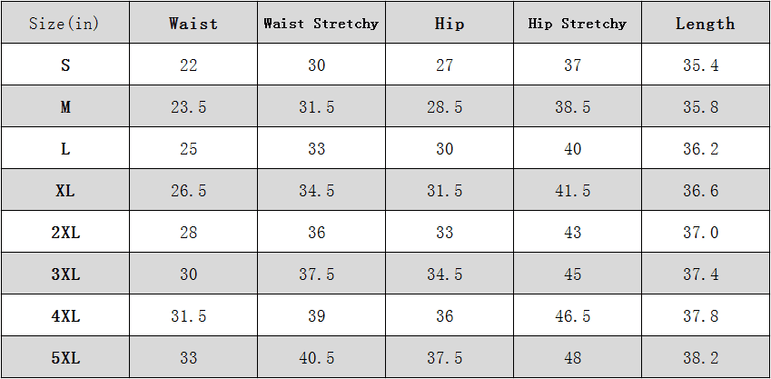Screen dimensions: 771x379
Task: Select the 2XL size row label
Action: click(x=65, y=232)
